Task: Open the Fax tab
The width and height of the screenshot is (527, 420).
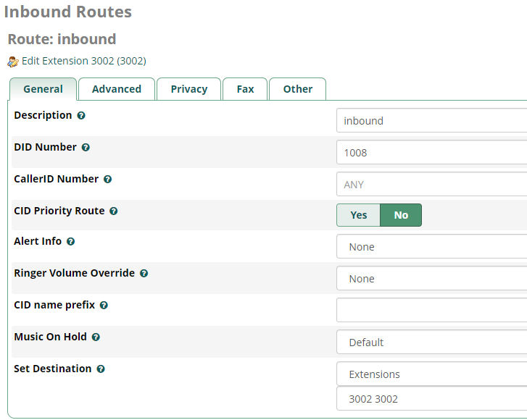Action: click(245, 89)
